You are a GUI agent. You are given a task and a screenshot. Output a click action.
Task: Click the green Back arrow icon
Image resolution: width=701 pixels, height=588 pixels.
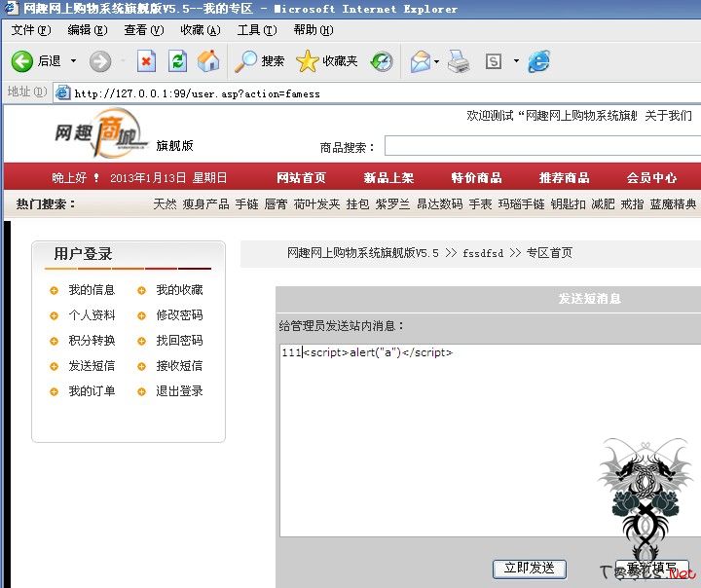click(21, 61)
